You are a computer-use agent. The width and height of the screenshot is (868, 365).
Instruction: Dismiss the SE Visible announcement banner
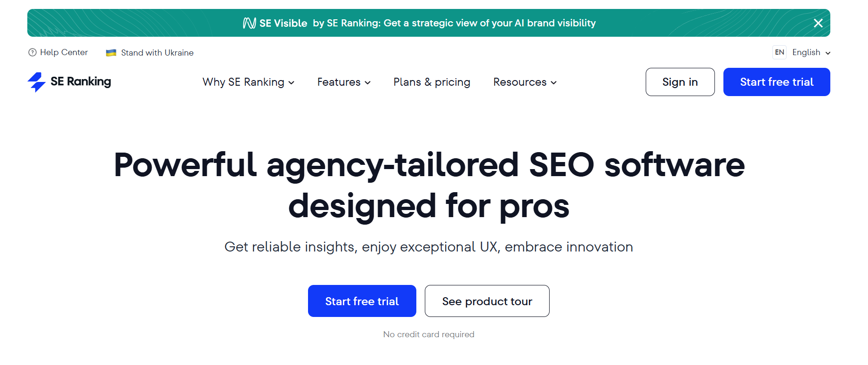click(x=818, y=23)
